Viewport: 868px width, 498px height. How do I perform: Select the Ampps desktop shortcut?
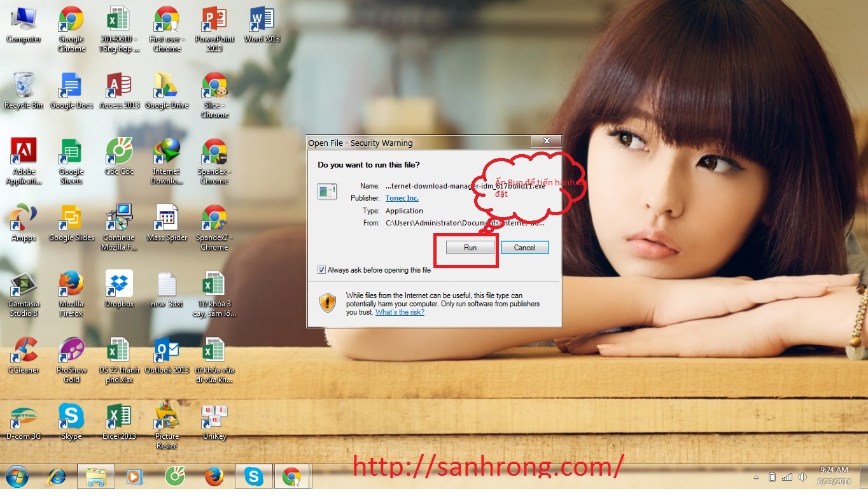[24, 223]
